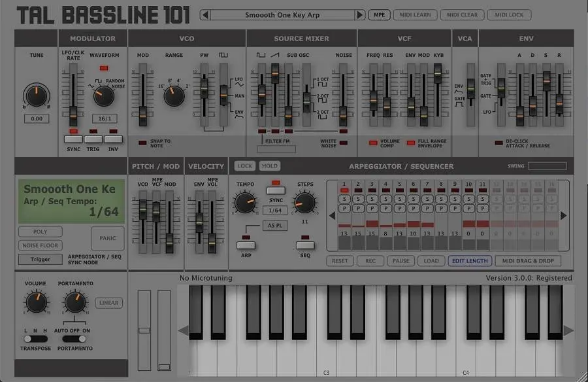Click the VCF FREQ slider
This screenshot has height=382, width=588.
(374, 95)
